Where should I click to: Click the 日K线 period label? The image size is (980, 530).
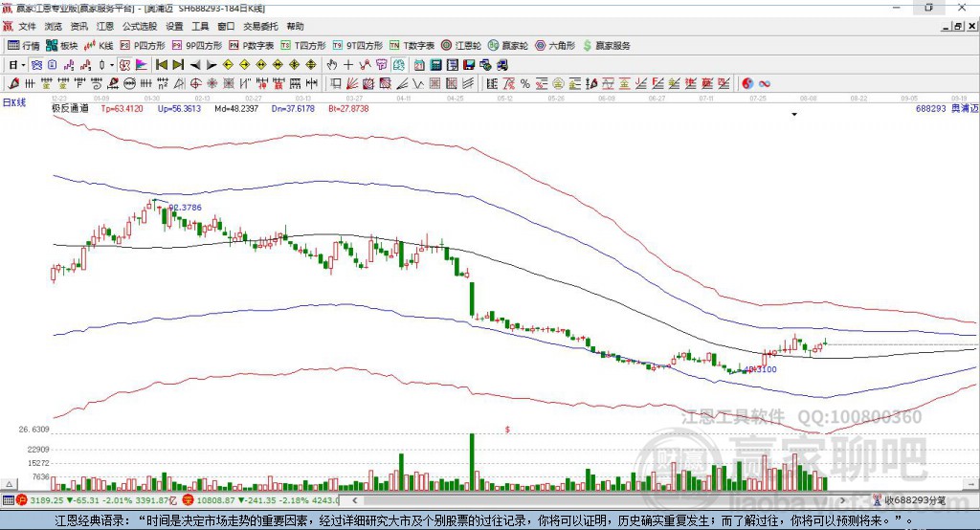[x=14, y=102]
